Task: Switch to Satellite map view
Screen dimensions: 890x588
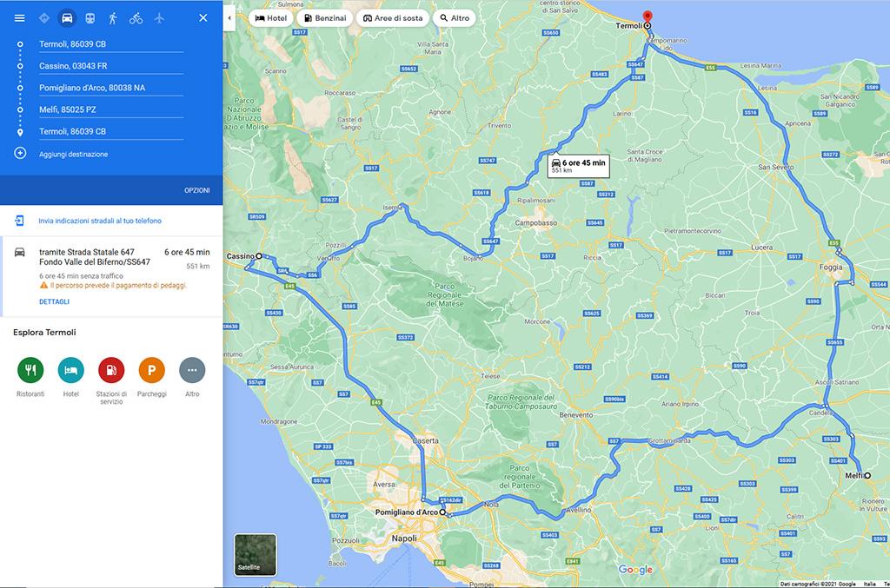Action: 256,555
